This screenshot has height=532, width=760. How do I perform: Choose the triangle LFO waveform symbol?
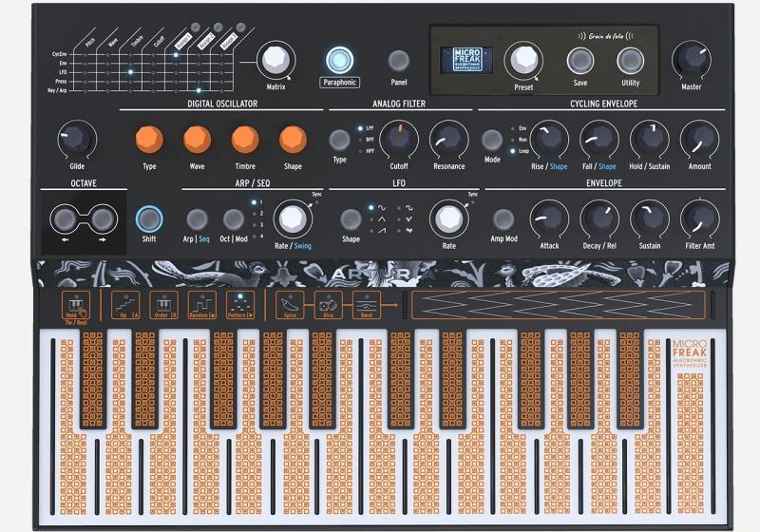(x=382, y=219)
